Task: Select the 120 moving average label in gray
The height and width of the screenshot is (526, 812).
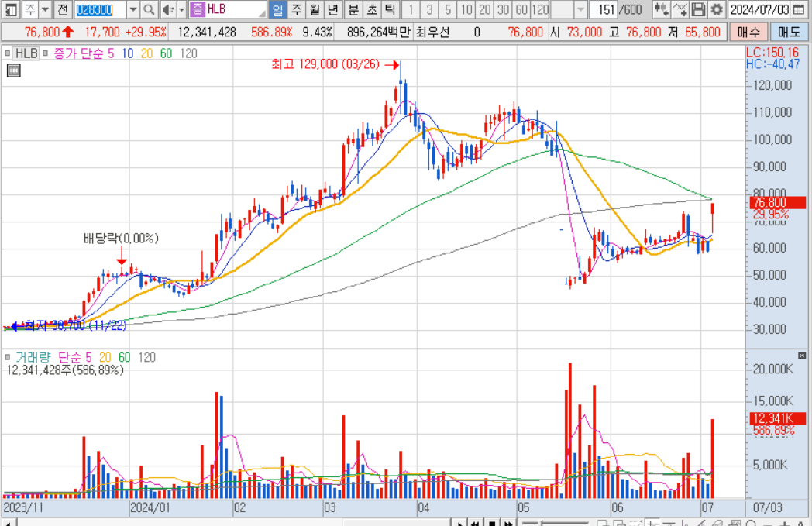Action: click(188, 53)
